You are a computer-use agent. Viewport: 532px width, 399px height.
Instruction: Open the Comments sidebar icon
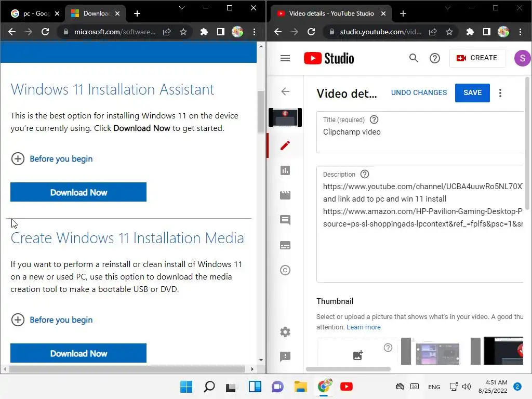pyautogui.click(x=285, y=220)
